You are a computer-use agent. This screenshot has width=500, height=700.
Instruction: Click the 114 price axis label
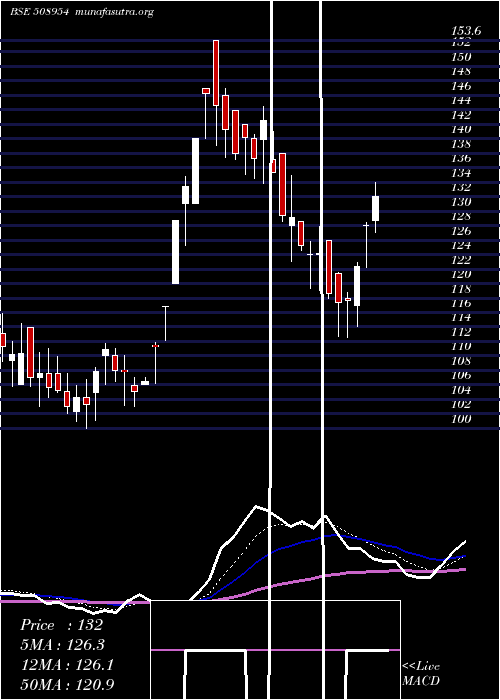pyautogui.click(x=461, y=318)
